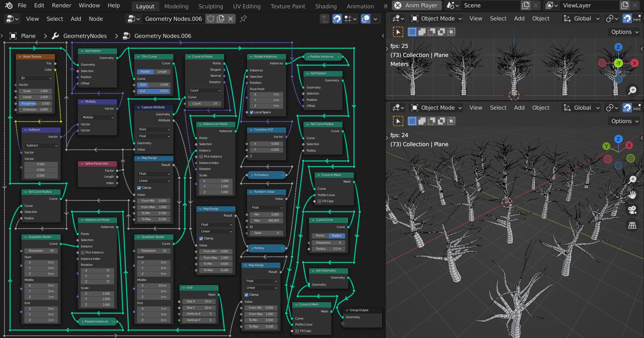Choose extend-selection mode in top viewport
Image resolution: width=644 pixels, height=338 pixels.
(422, 32)
